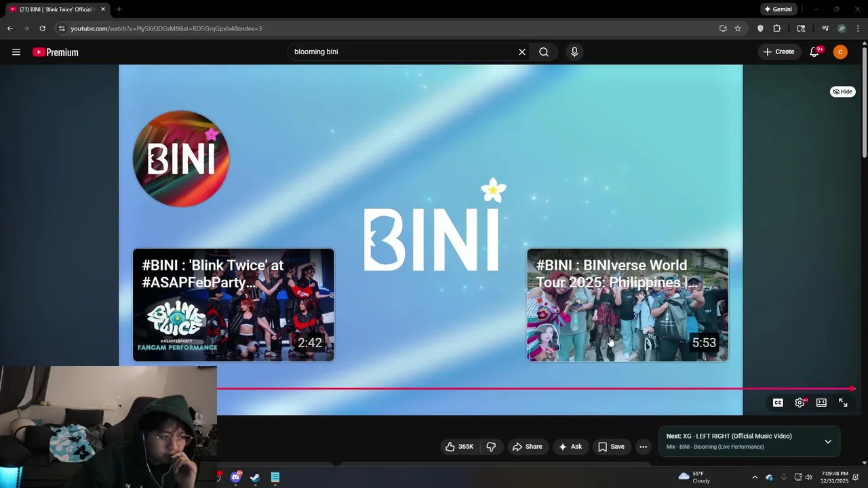This screenshot has height=488, width=868.
Task: Open the orange C account avatar
Action: 840,52
